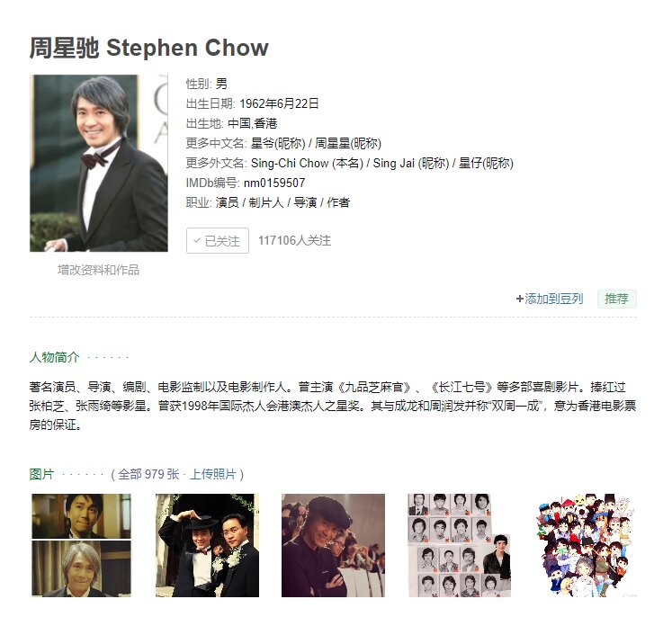Open Stephen Chow's main profile photo

pyautogui.click(x=99, y=164)
